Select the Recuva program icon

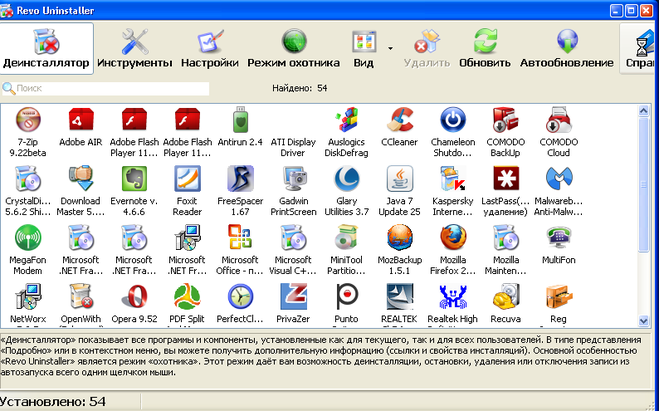(x=506, y=297)
